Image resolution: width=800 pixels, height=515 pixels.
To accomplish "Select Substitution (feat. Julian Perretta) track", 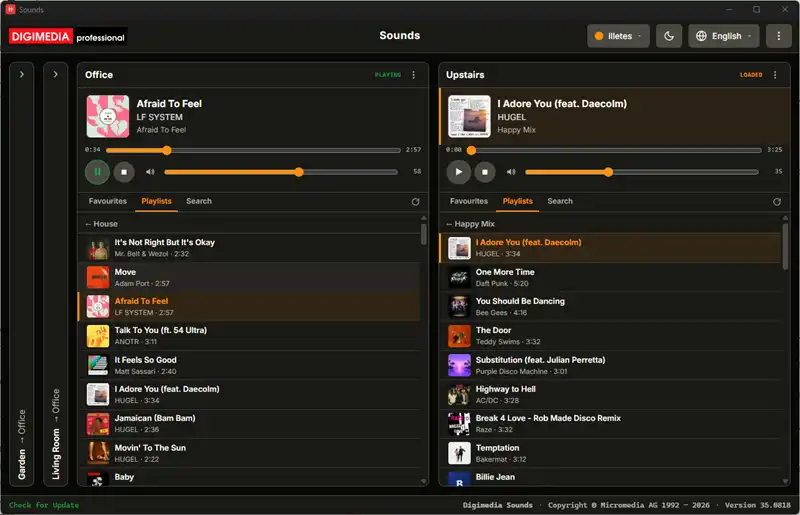I will click(x=610, y=365).
